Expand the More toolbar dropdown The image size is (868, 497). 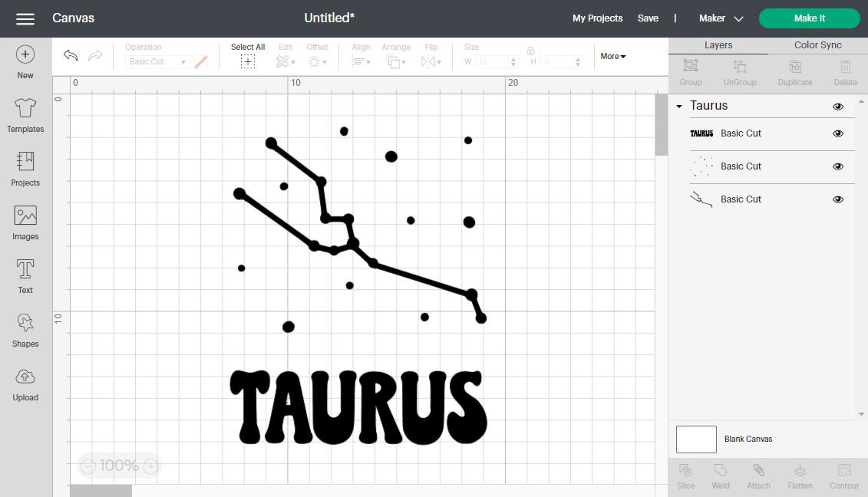612,56
